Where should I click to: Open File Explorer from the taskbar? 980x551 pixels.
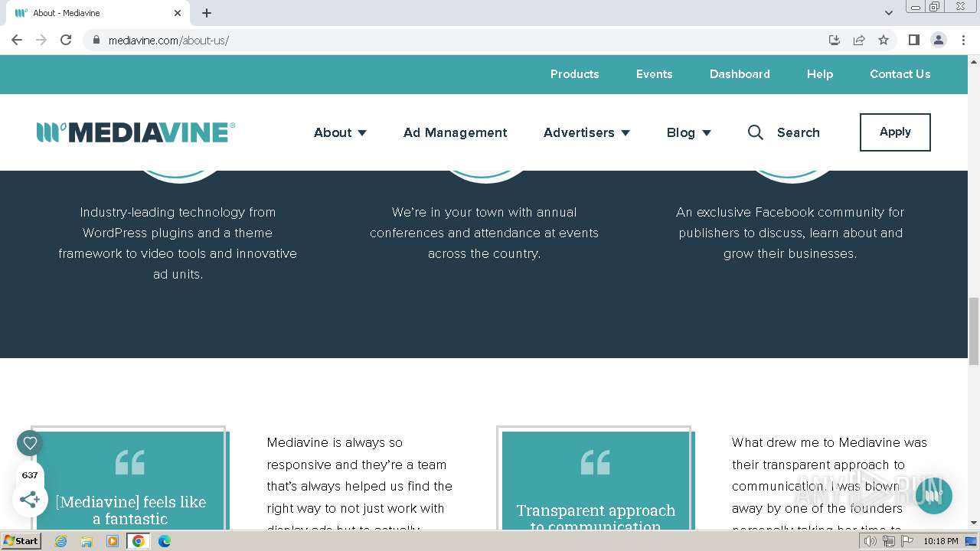[x=87, y=541]
